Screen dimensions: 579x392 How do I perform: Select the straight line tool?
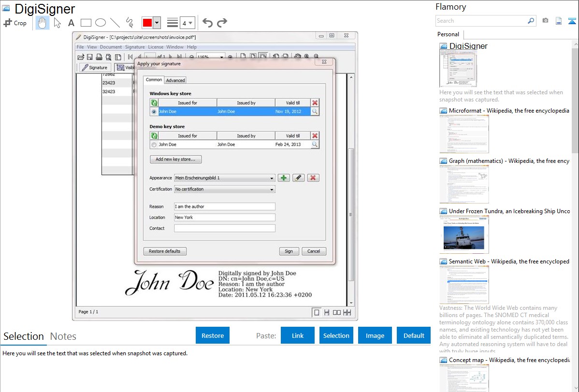115,23
